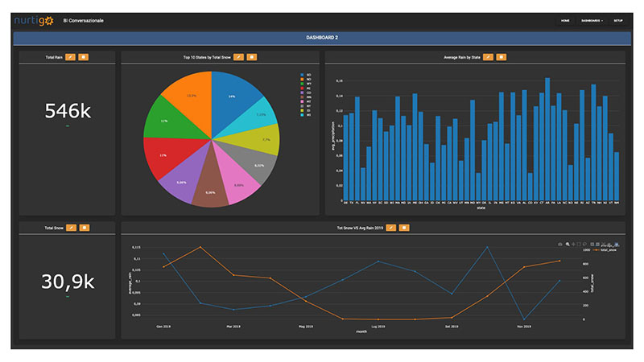The height and width of the screenshot is (362, 644).
Task: Click the Tot Snow VS Avg Rain 2019 title
Action: click(x=360, y=228)
